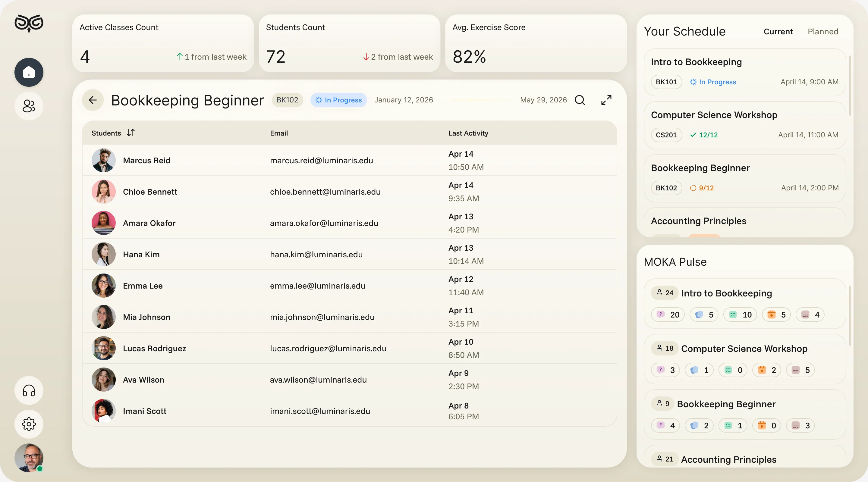Click the owl logo at top left

[29, 23]
